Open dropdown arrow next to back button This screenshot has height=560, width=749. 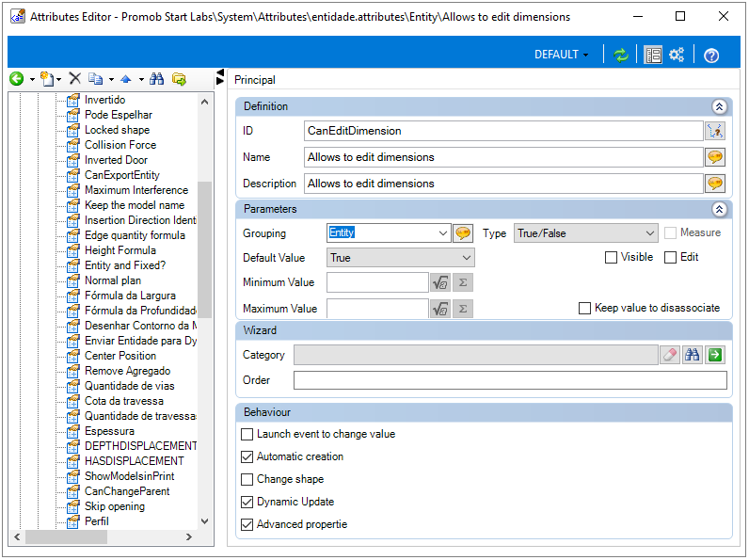32,79
